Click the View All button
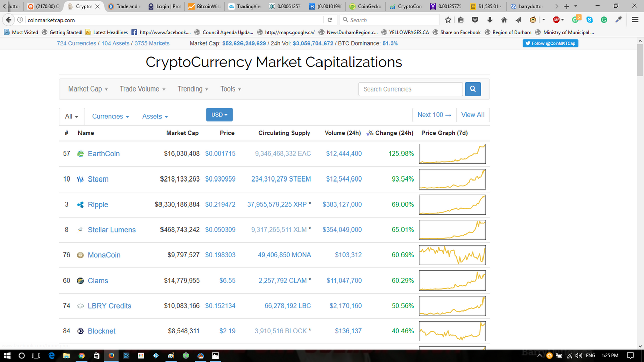Viewport: 644px width, 362px height. (472, 115)
